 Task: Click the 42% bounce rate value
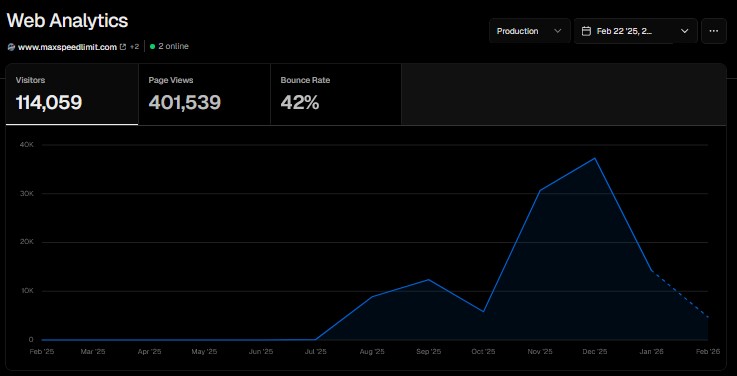coord(300,102)
